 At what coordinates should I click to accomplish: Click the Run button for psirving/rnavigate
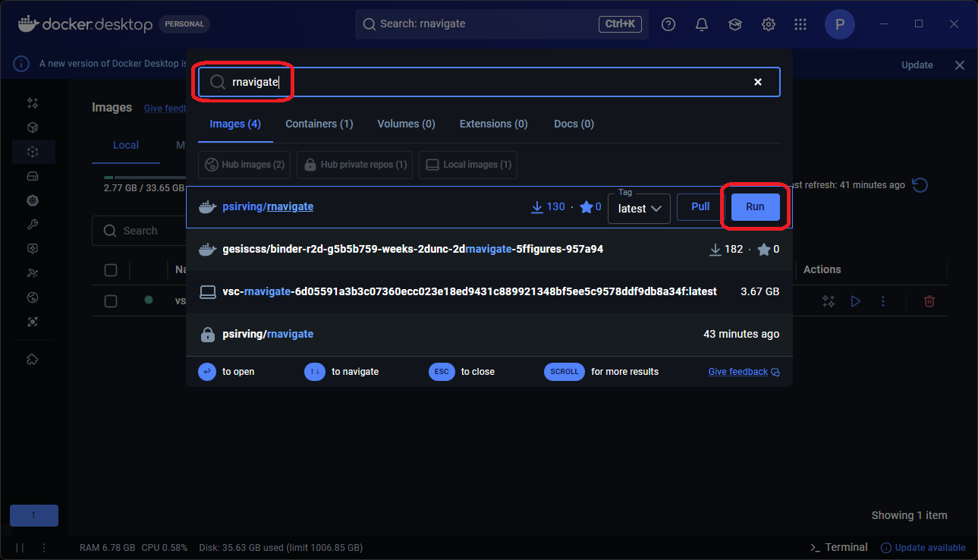point(755,206)
